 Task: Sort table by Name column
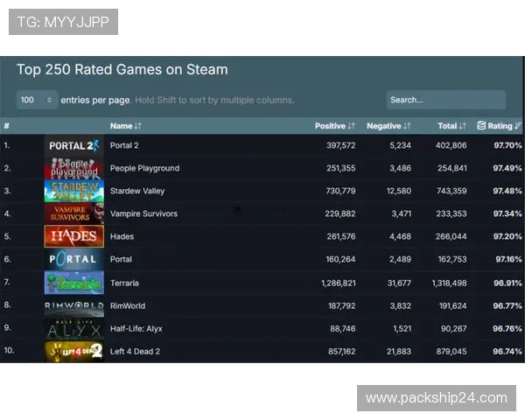pos(126,126)
